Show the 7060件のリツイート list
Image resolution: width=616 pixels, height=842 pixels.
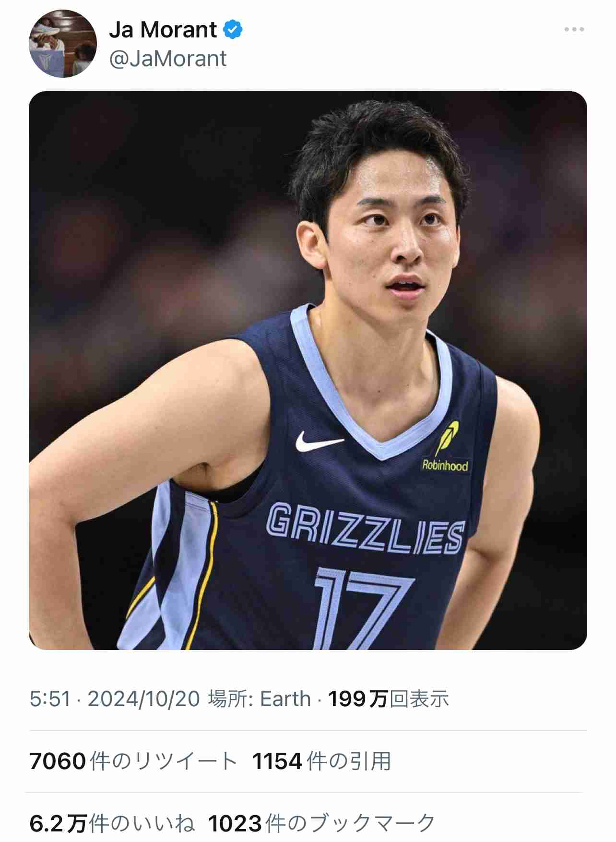click(133, 761)
